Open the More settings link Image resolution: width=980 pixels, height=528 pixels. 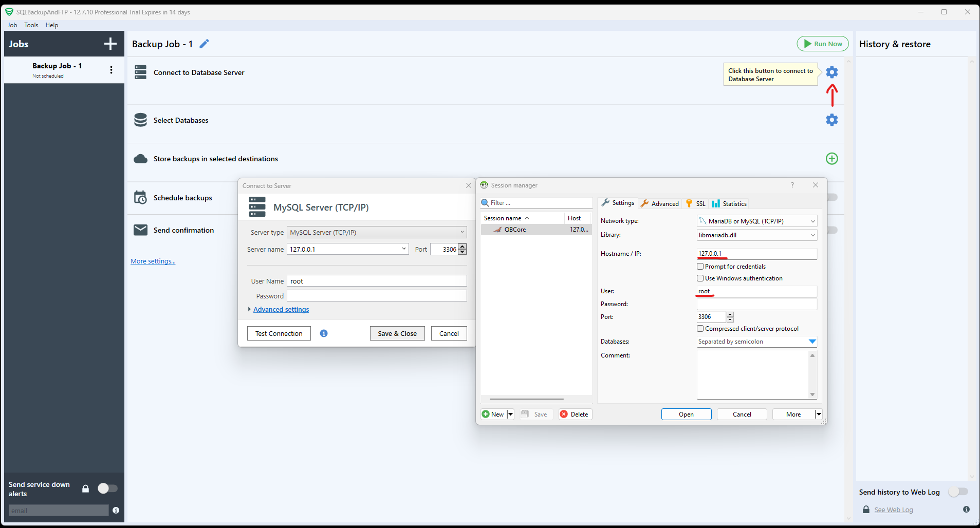[x=153, y=261]
